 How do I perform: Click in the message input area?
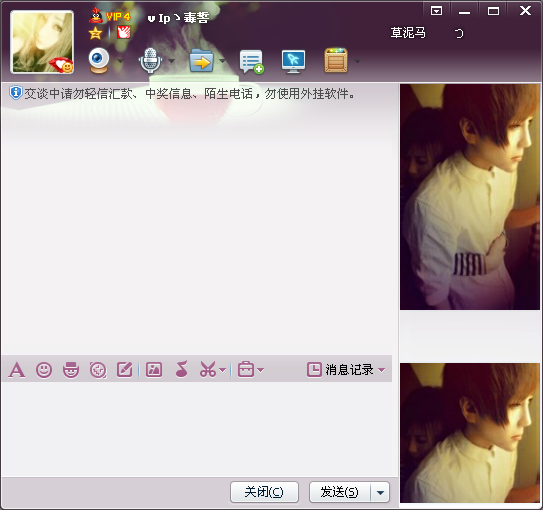click(197, 429)
